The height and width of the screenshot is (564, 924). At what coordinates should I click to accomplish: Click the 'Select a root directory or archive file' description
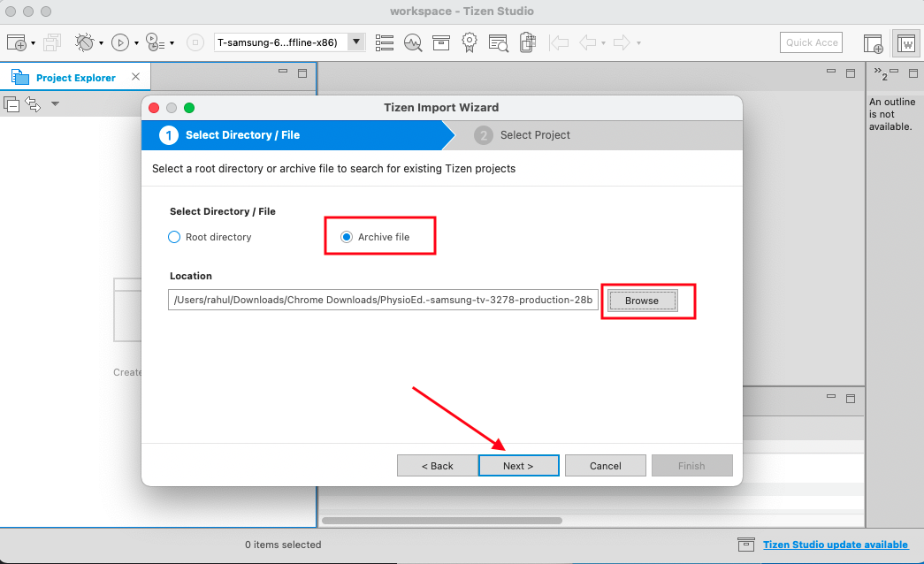[x=333, y=169]
